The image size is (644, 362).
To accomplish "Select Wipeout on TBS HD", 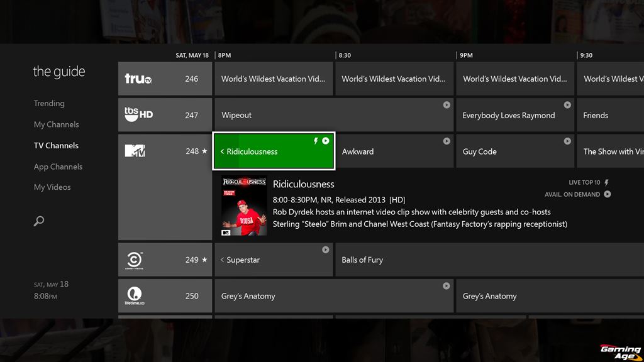I will click(334, 115).
